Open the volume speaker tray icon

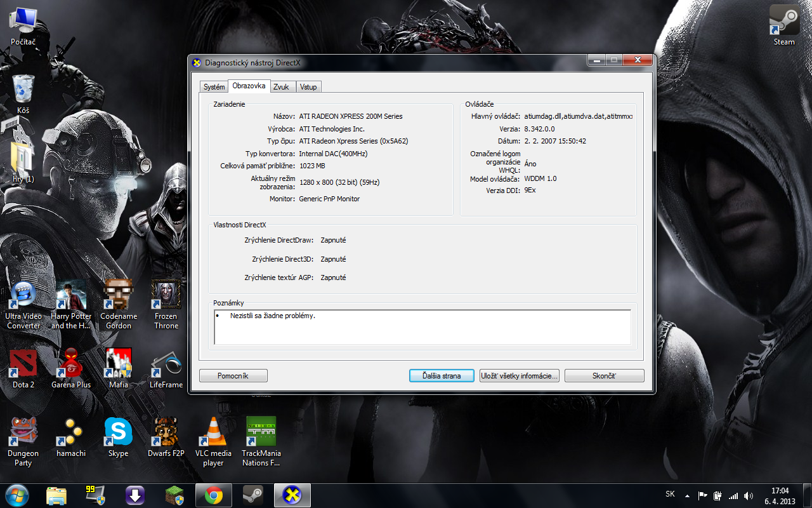pos(749,495)
